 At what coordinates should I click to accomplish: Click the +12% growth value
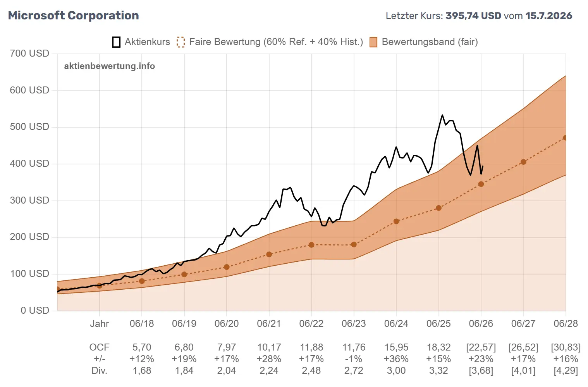point(142,359)
